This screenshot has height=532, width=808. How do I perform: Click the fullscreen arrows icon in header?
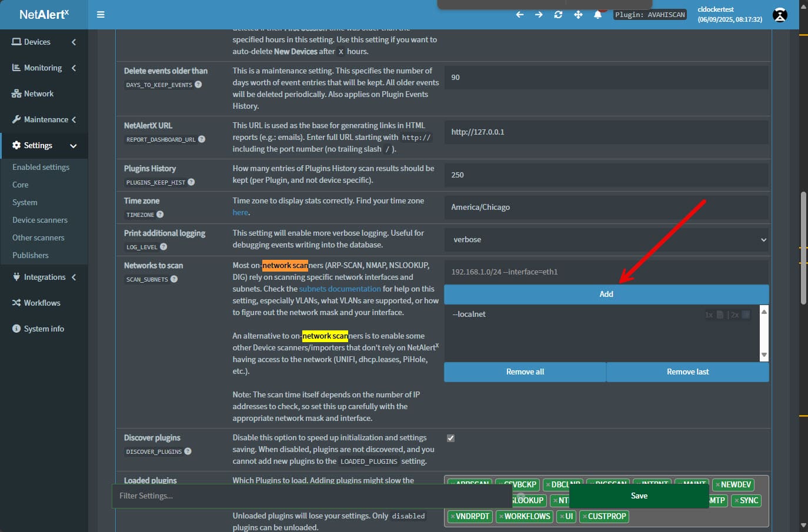(x=578, y=15)
